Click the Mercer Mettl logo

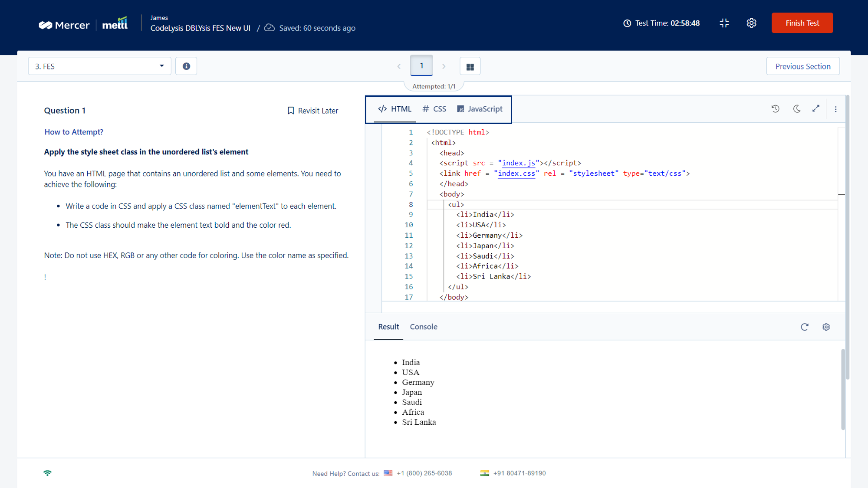(83, 24)
